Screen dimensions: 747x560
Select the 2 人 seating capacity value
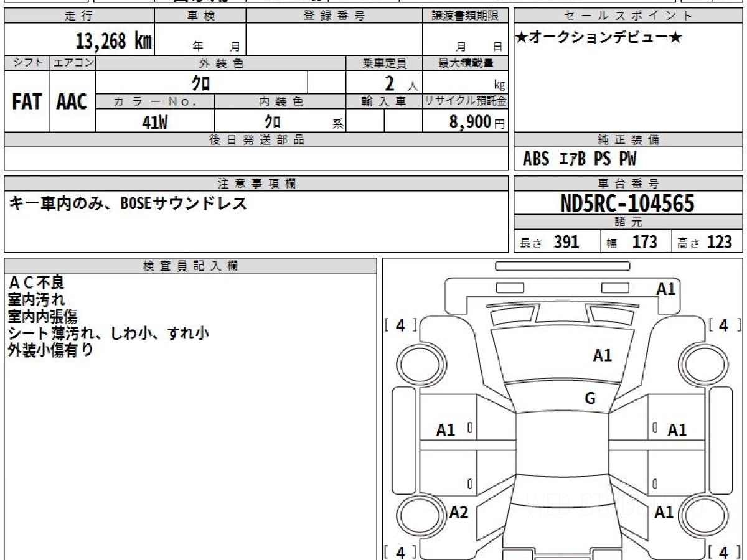point(401,83)
